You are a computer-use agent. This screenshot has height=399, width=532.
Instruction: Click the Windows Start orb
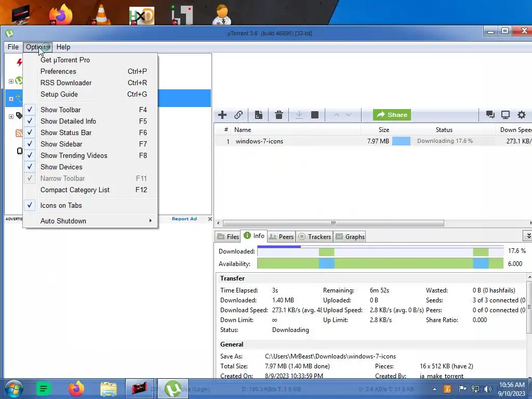tap(14, 389)
